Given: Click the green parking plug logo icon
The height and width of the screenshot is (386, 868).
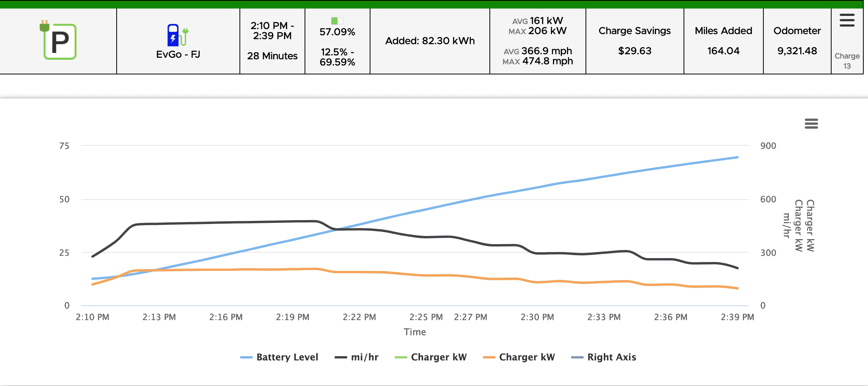Looking at the screenshot, I should (59, 40).
